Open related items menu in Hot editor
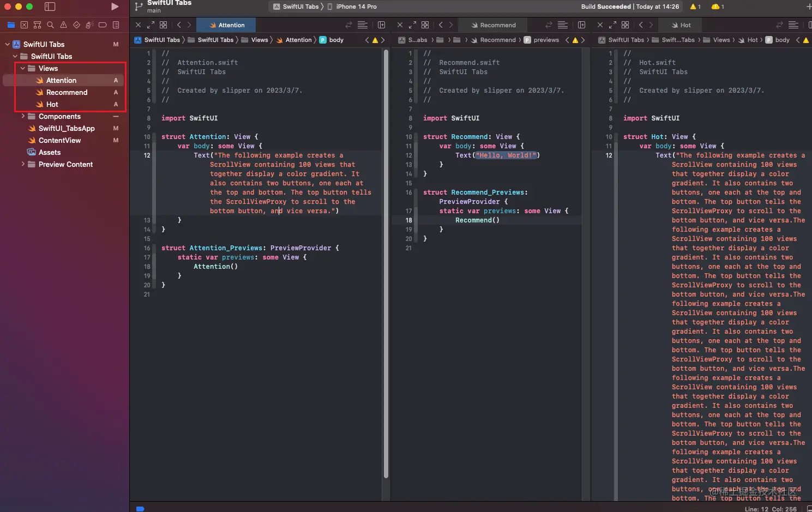 pos(625,25)
